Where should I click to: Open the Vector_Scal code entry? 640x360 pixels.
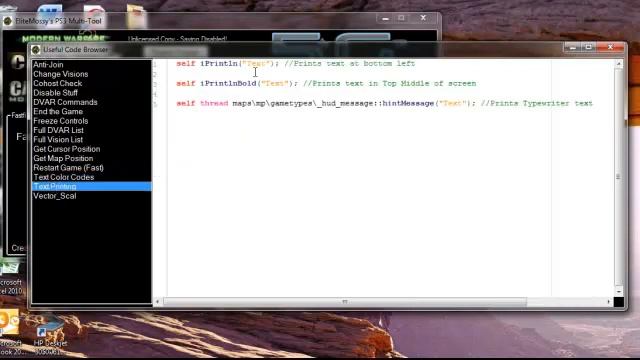[55, 196]
